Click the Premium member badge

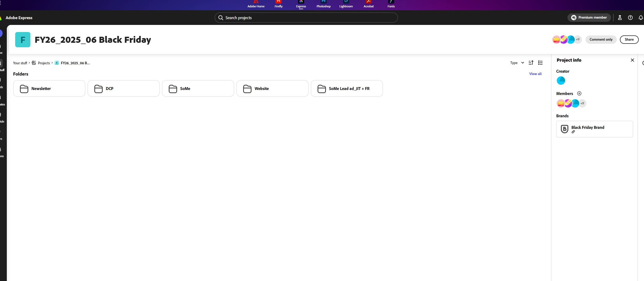589,18
